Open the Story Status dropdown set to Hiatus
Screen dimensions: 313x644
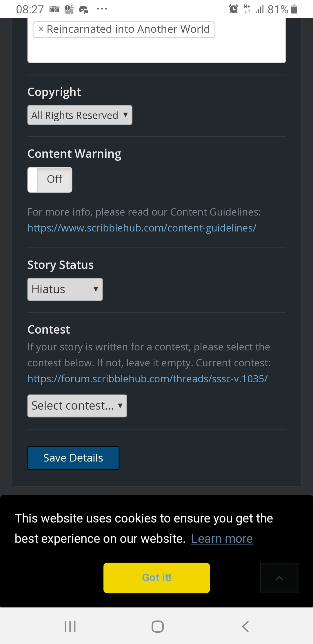[65, 289]
